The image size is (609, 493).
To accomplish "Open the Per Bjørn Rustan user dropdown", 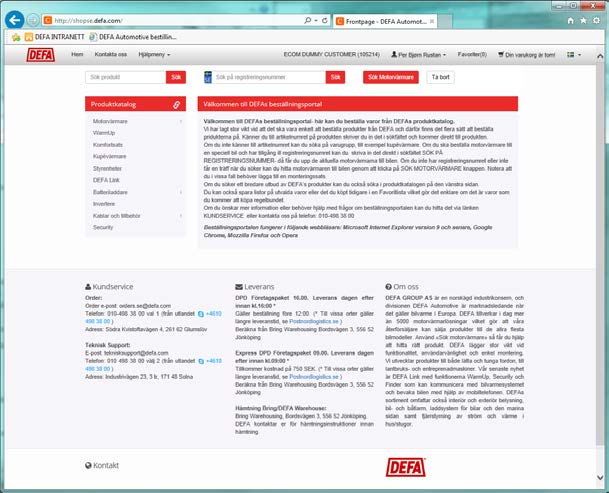I will (418, 55).
